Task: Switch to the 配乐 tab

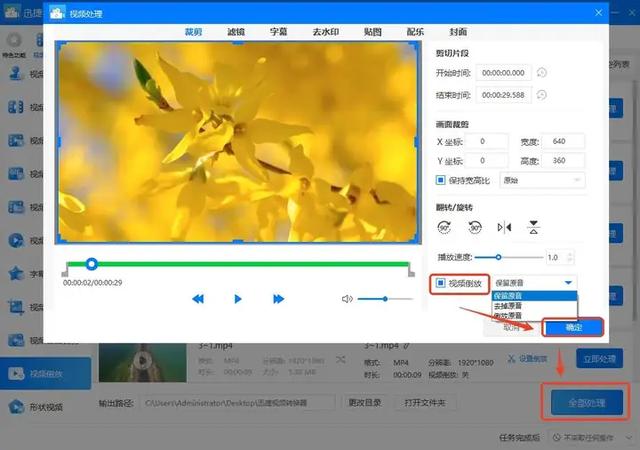Action: [x=415, y=32]
